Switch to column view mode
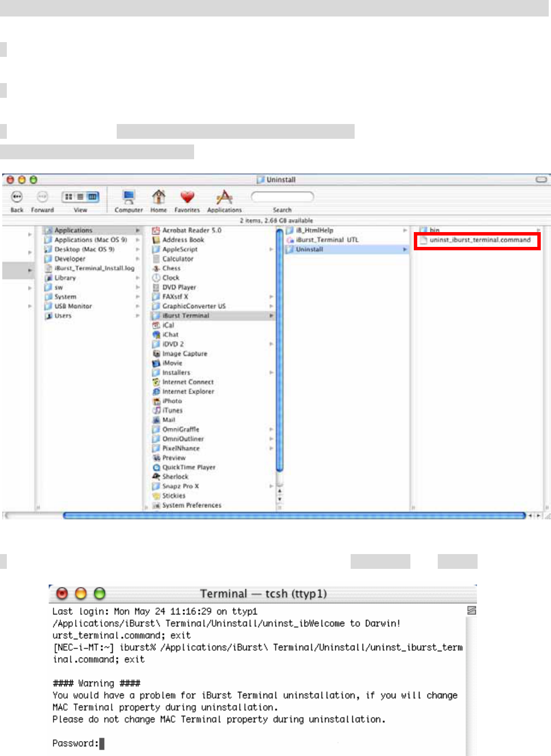Image resolution: width=551 pixels, height=756 pixels. click(93, 197)
